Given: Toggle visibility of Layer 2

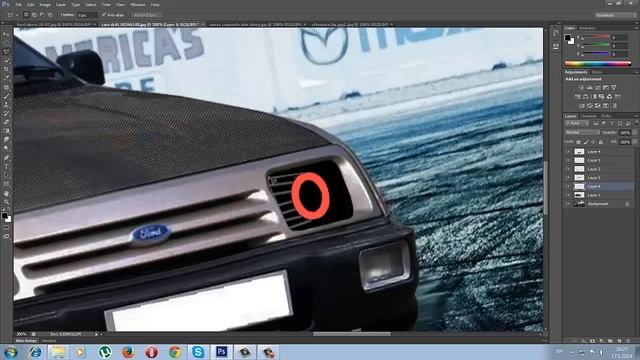Looking at the screenshot, I should click(x=567, y=169).
